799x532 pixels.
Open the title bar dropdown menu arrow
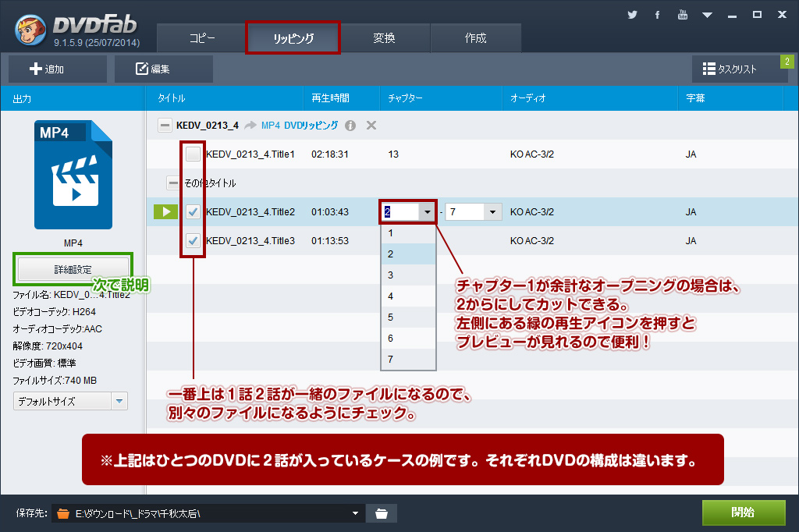[707, 16]
